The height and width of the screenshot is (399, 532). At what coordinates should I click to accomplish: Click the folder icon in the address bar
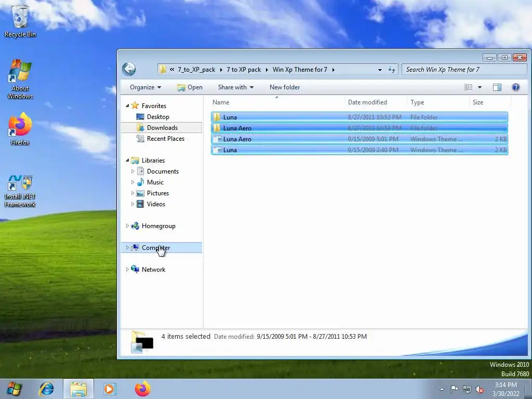tap(163, 70)
